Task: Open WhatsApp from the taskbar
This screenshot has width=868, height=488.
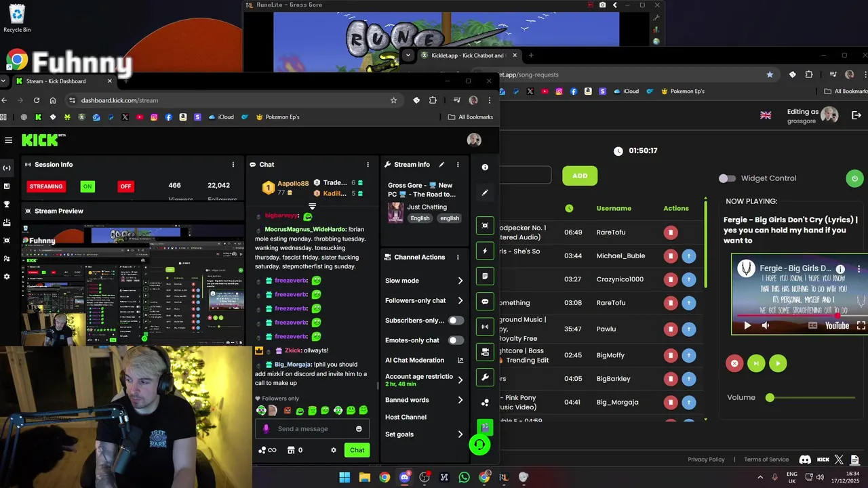Action: pyautogui.click(x=464, y=477)
